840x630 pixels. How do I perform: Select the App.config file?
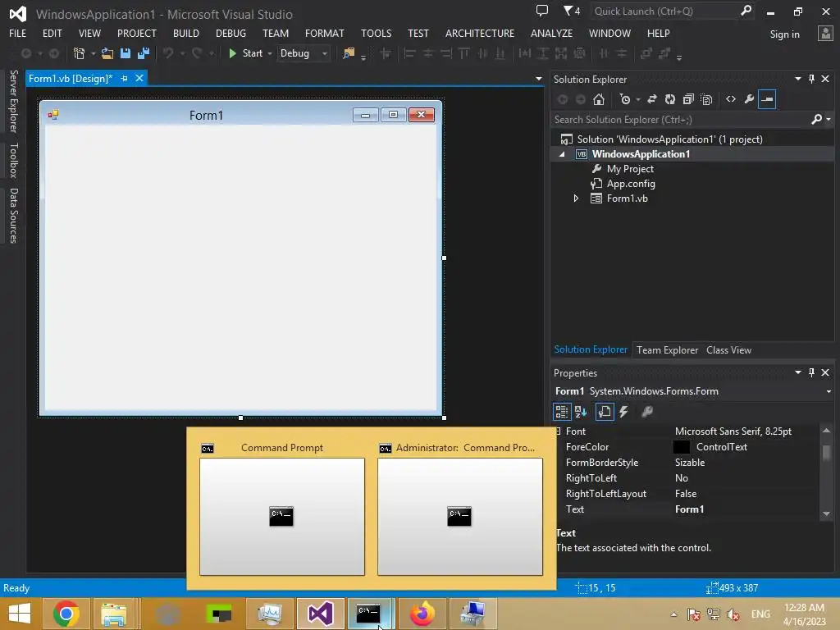coord(631,184)
